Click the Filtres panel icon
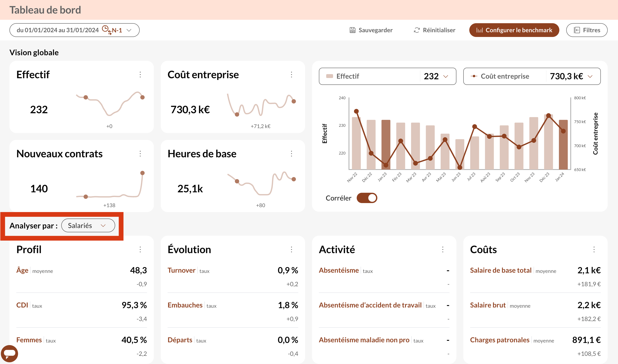Viewport: 618px width, 364px height. (x=577, y=30)
